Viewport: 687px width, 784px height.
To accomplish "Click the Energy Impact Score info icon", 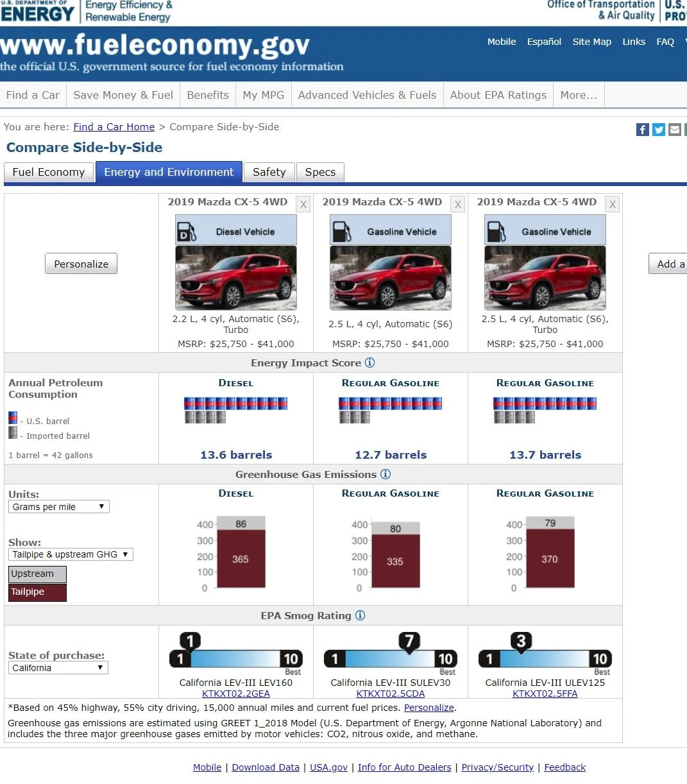I will coord(369,362).
